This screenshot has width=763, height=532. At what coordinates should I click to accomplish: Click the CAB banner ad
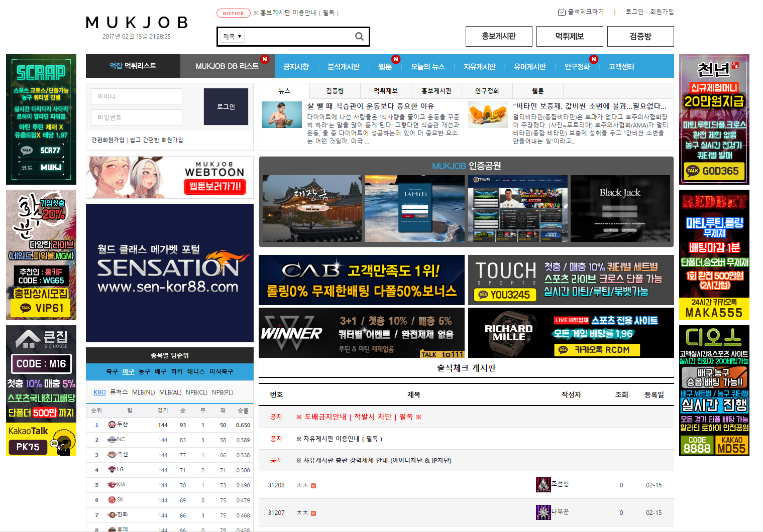[362, 280]
